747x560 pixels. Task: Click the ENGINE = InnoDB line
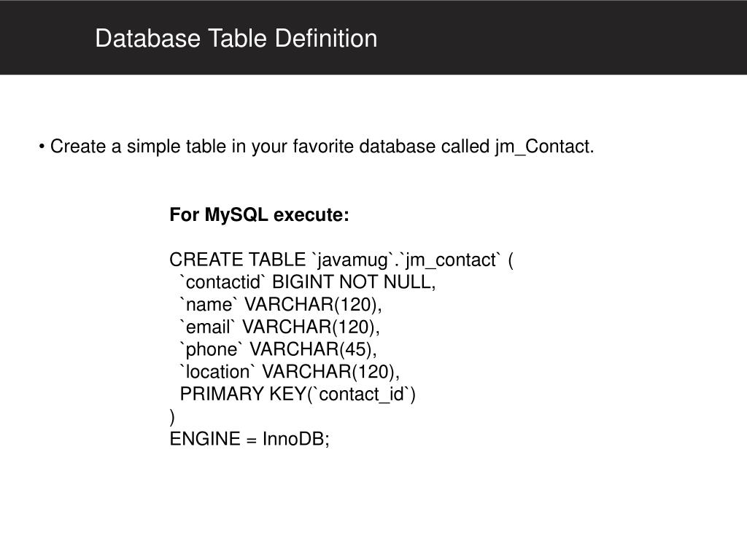coord(249,438)
